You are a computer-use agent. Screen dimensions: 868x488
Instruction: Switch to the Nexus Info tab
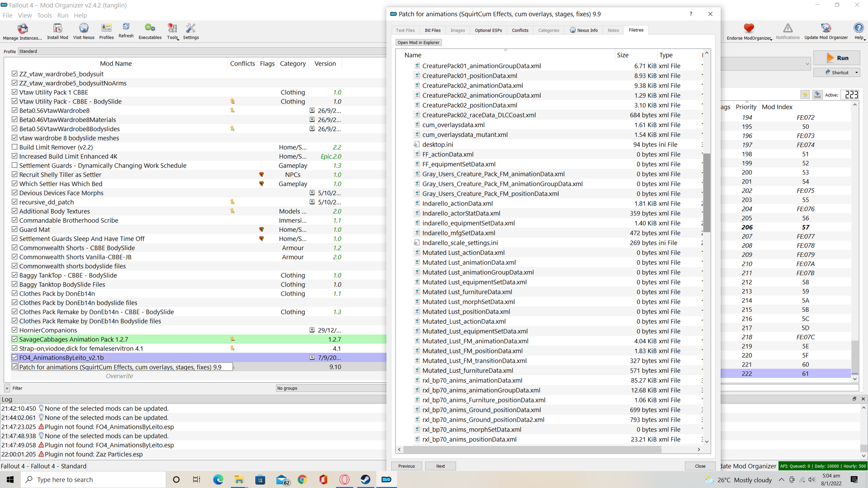pos(584,30)
